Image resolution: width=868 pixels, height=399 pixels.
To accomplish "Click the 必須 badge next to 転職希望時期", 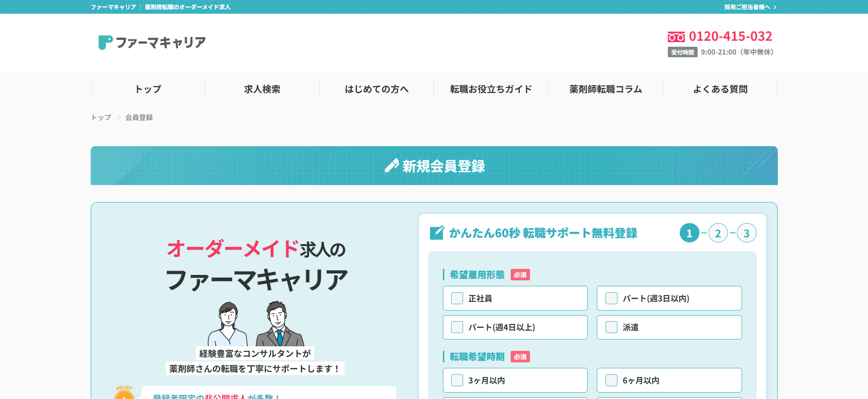I will [520, 357].
